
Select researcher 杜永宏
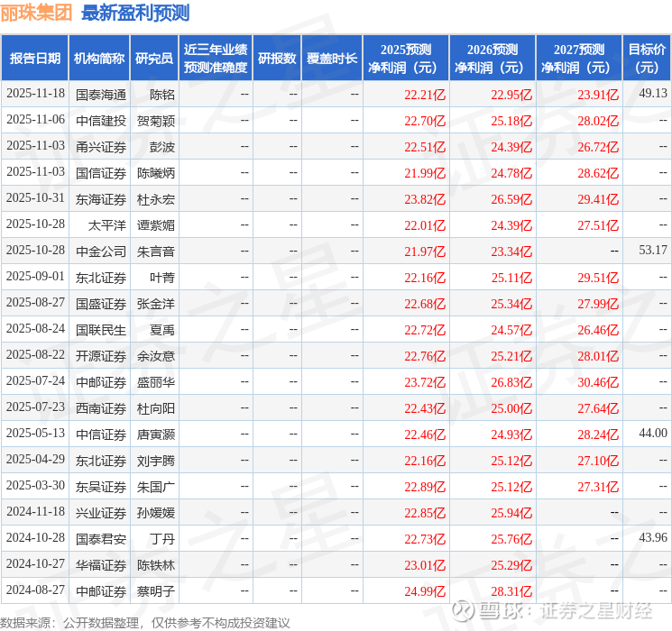pyautogui.click(x=155, y=199)
